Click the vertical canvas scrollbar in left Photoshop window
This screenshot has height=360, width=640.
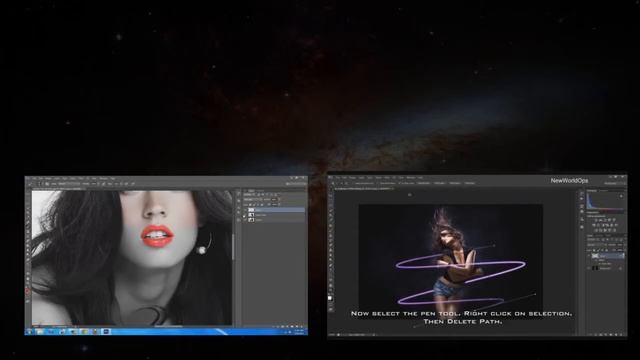[x=233, y=247]
